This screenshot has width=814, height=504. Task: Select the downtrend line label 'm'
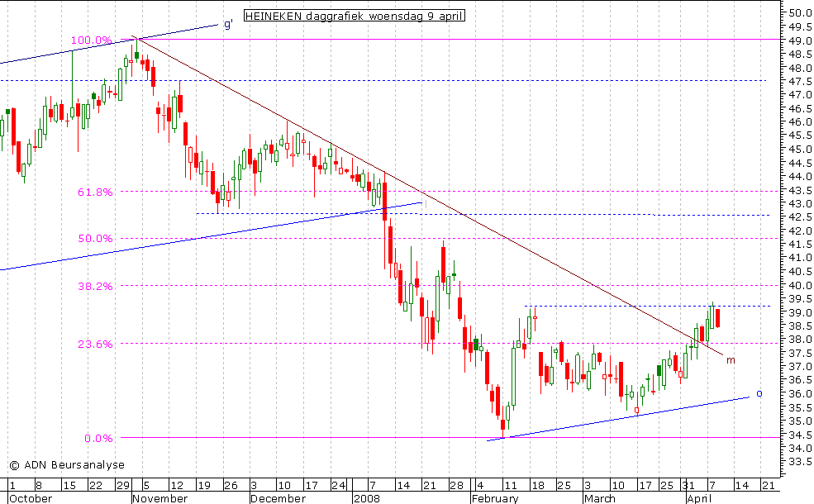click(x=731, y=360)
